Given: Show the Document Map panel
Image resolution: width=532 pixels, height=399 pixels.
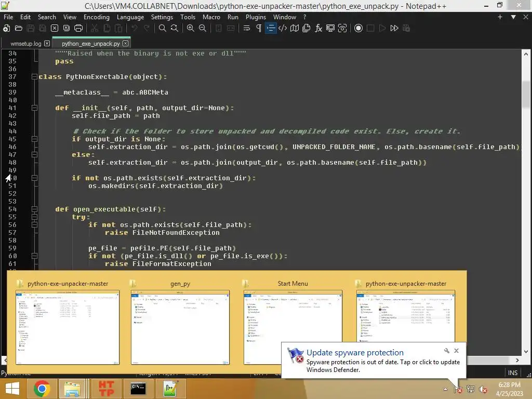Looking at the screenshot, I should tap(295, 28).
